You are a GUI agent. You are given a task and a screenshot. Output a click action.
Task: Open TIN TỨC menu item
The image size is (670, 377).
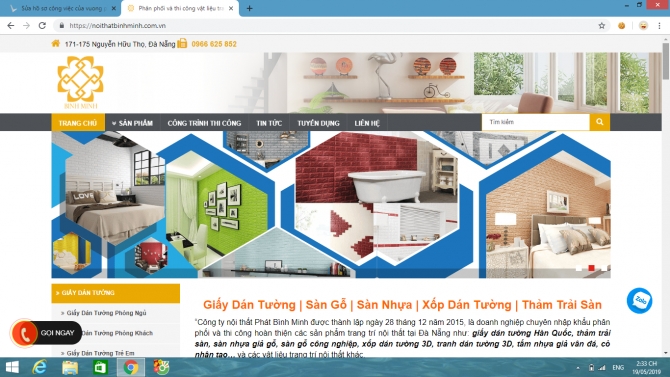269,123
